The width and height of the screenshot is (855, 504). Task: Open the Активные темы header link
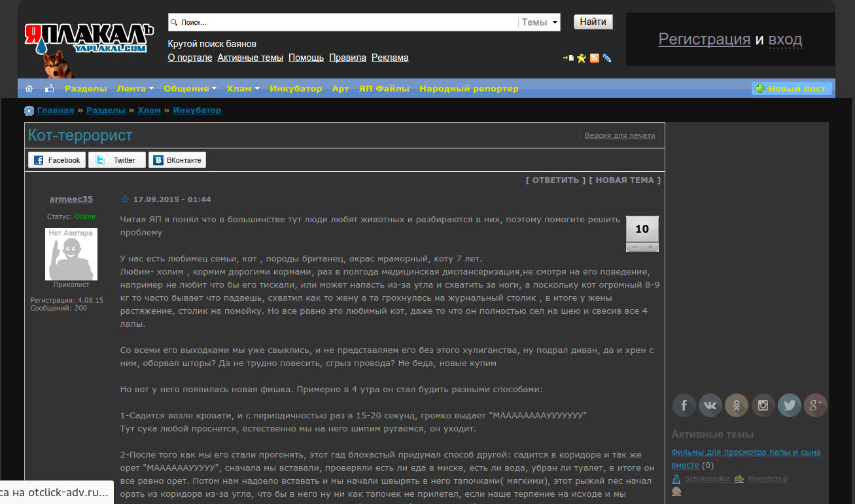click(x=251, y=58)
